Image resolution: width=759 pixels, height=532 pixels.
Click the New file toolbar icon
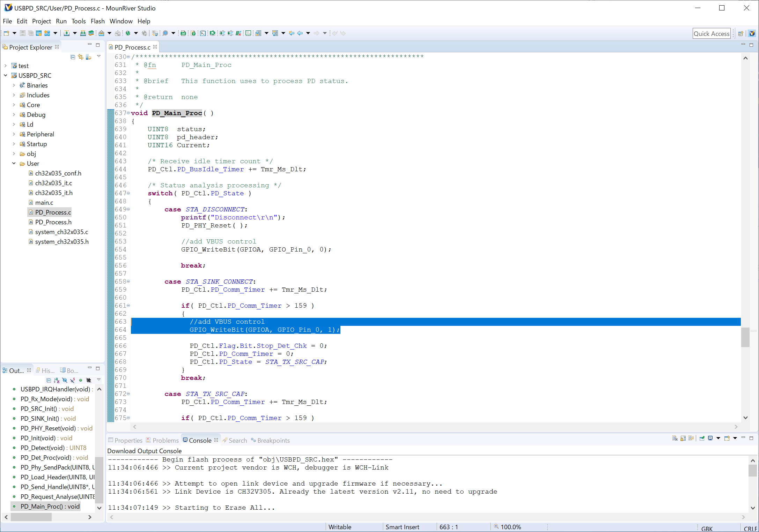point(6,33)
